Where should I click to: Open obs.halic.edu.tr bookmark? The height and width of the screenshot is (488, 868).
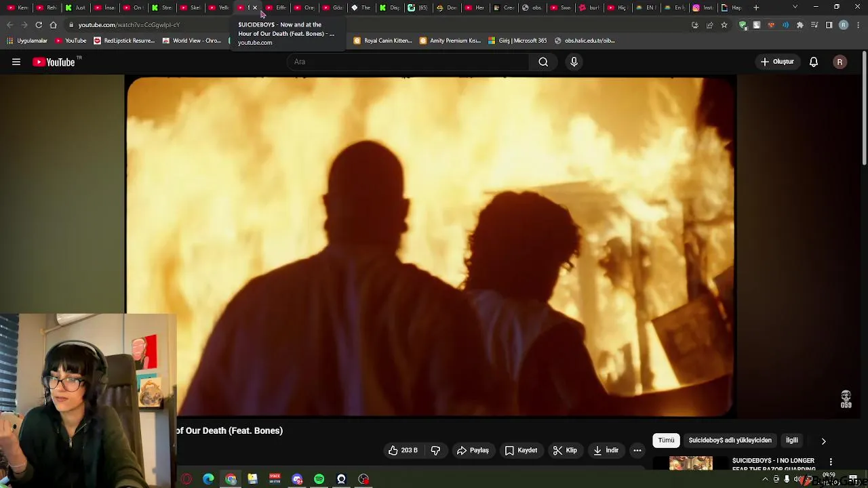click(585, 41)
